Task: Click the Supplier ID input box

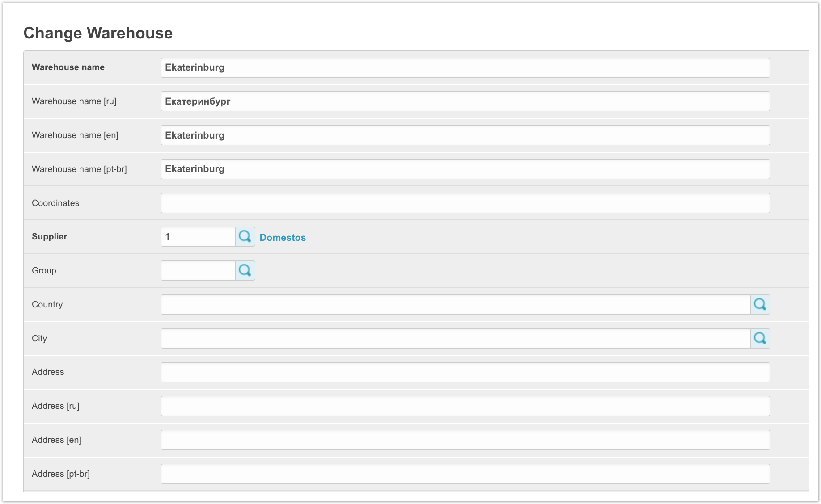Action: tap(198, 236)
